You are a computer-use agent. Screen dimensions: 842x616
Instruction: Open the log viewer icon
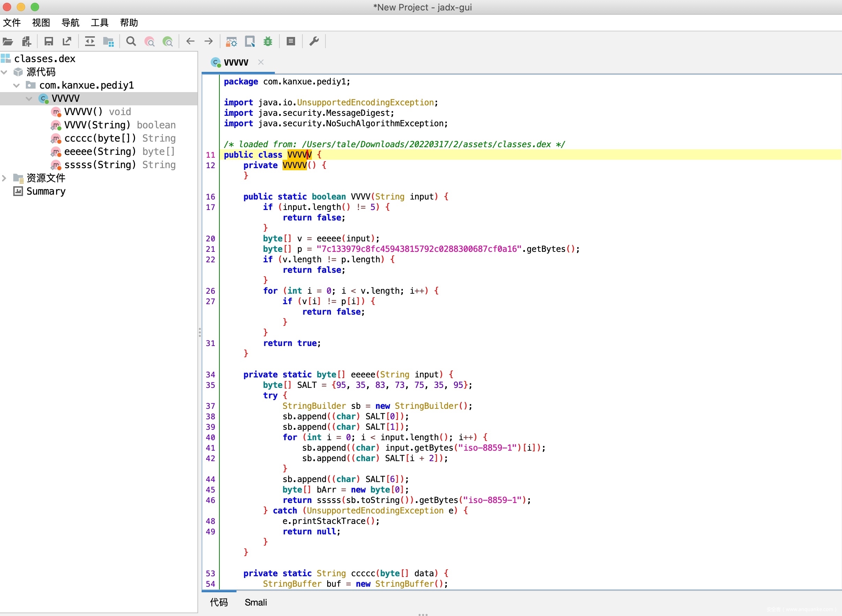(291, 42)
